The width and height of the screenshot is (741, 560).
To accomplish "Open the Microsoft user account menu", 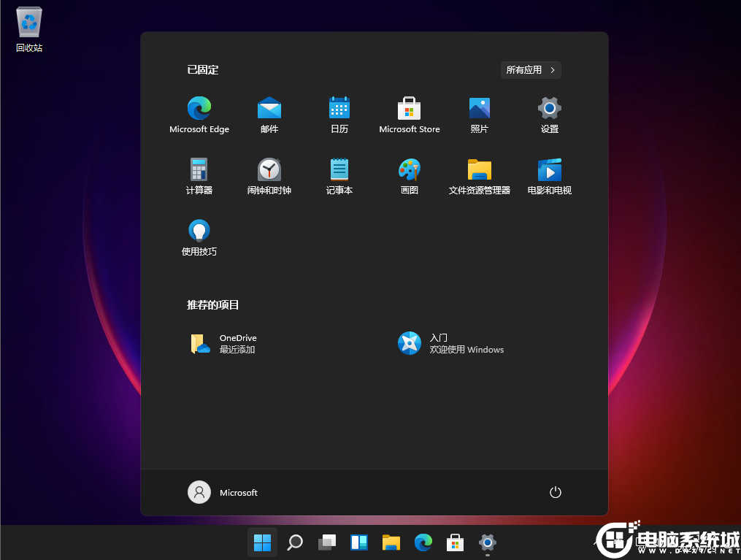I will tap(223, 492).
